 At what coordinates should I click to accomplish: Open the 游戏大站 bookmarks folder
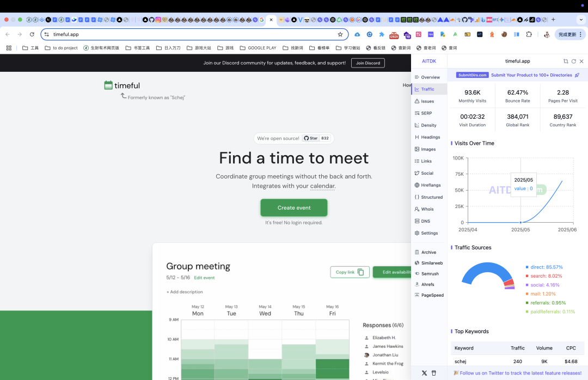199,48
